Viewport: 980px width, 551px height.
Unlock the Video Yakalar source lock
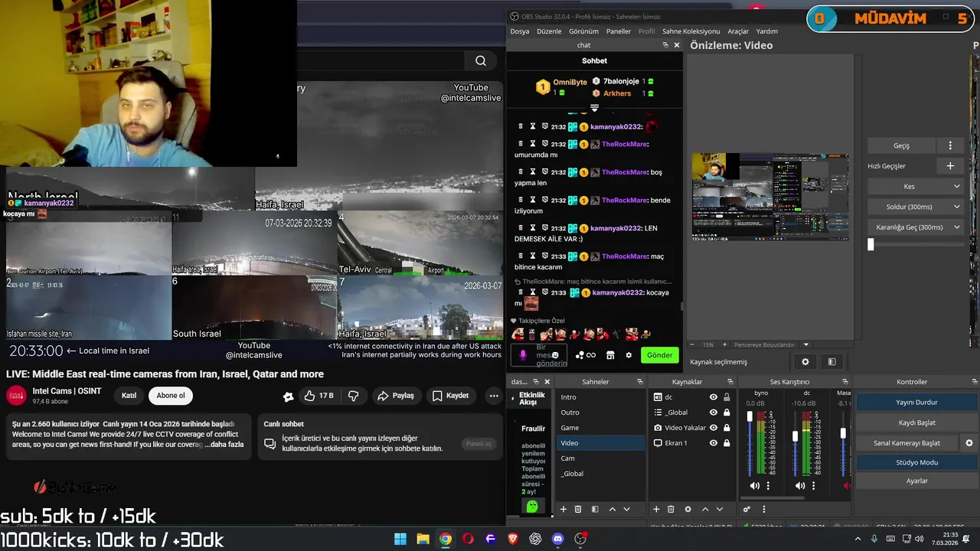(727, 428)
